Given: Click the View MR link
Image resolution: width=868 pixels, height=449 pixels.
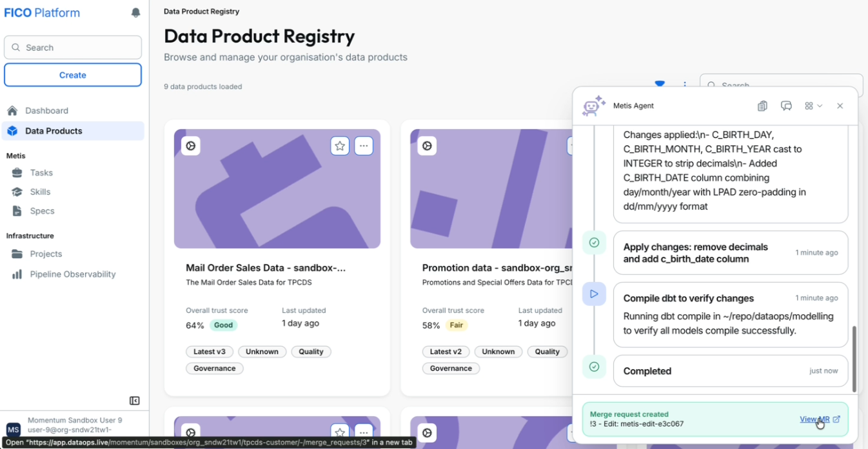Looking at the screenshot, I should (820, 419).
